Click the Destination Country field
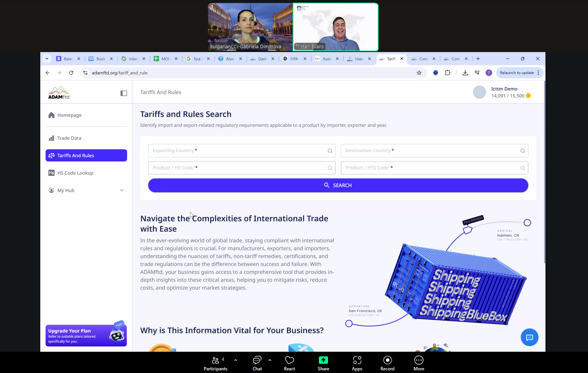Viewport: 588px width, 373px height. [434, 150]
